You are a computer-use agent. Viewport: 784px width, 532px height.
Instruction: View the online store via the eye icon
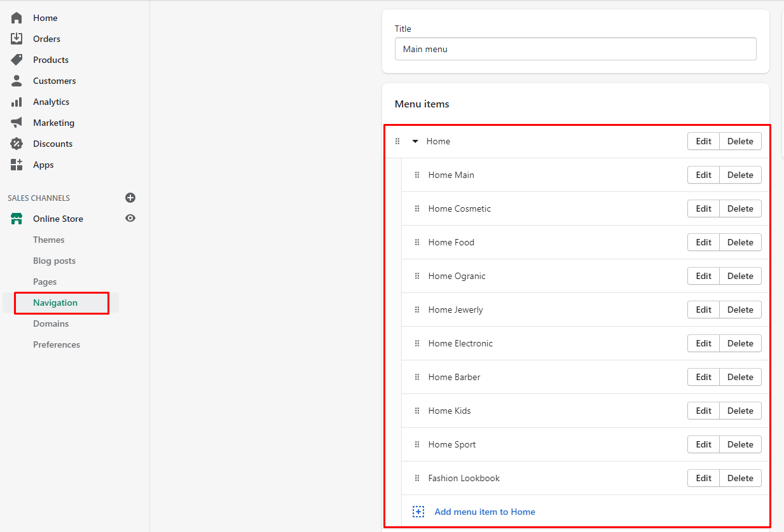point(130,218)
